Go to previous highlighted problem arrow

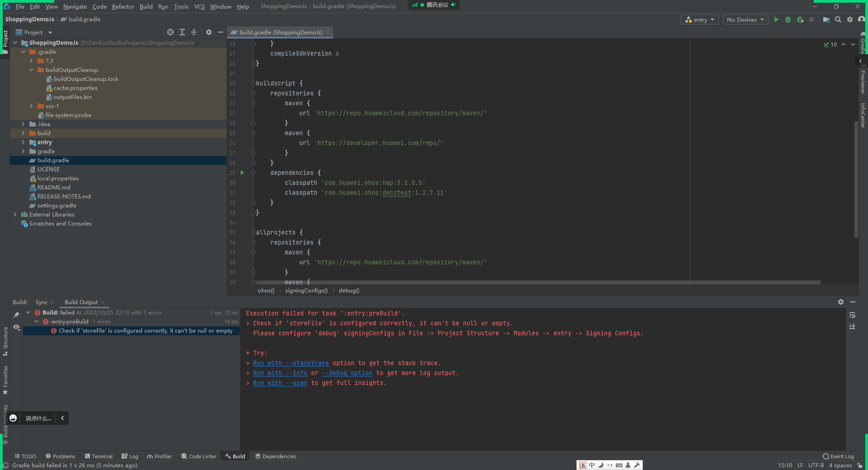click(x=844, y=44)
